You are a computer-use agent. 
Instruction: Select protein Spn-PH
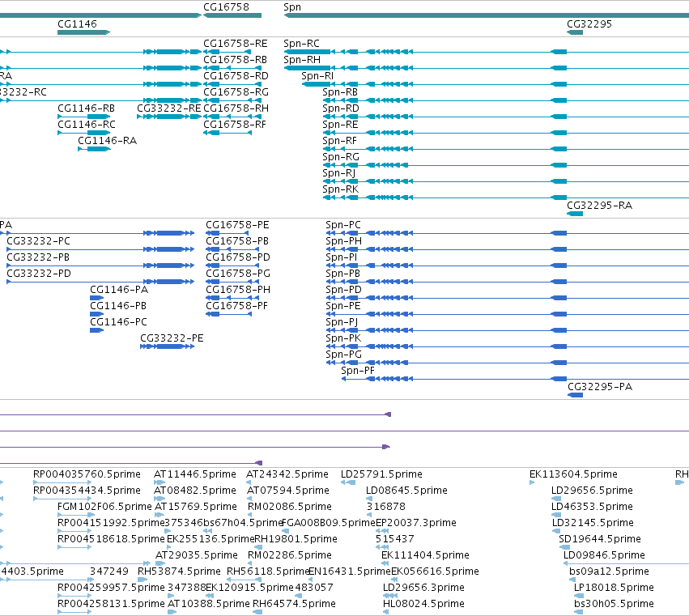click(x=508, y=249)
